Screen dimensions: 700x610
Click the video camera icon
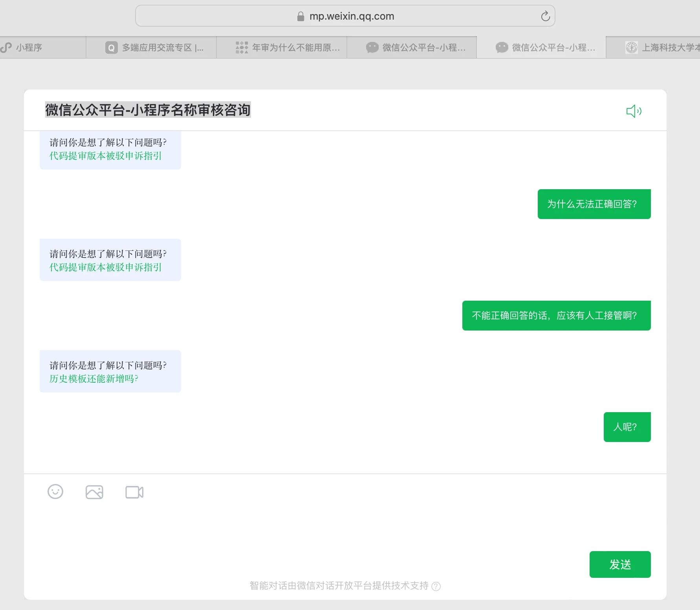(134, 492)
